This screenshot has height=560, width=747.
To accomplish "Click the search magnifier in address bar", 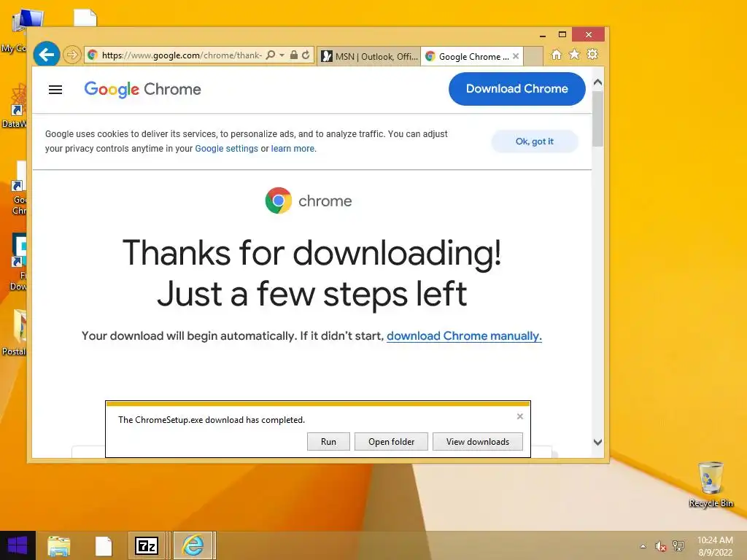I will coord(270,55).
